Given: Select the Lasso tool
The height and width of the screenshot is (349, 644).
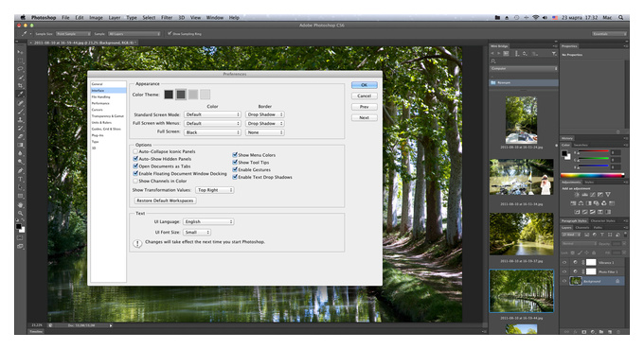Looking at the screenshot, I should click(20, 69).
